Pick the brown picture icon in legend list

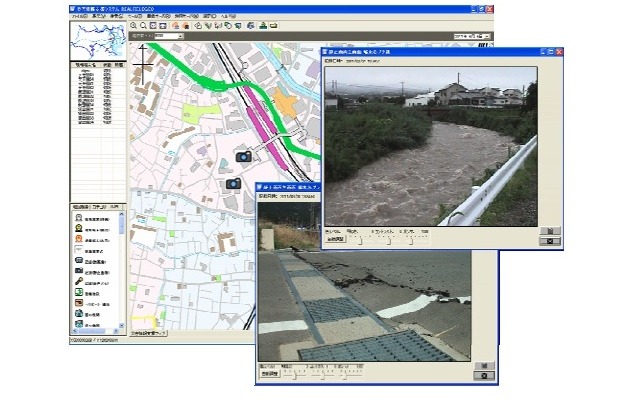click(x=79, y=303)
